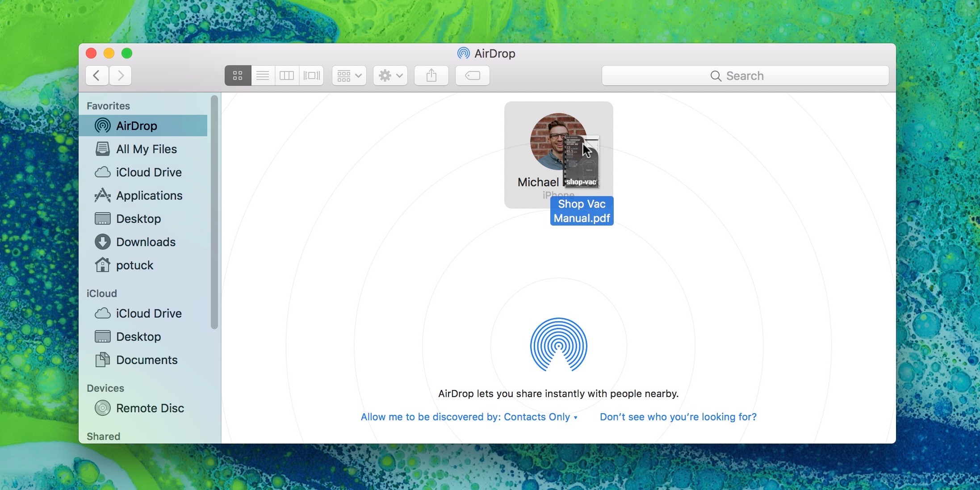Viewport: 980px width, 490px height.
Task: Open Applications folder in sidebar
Action: tap(149, 196)
